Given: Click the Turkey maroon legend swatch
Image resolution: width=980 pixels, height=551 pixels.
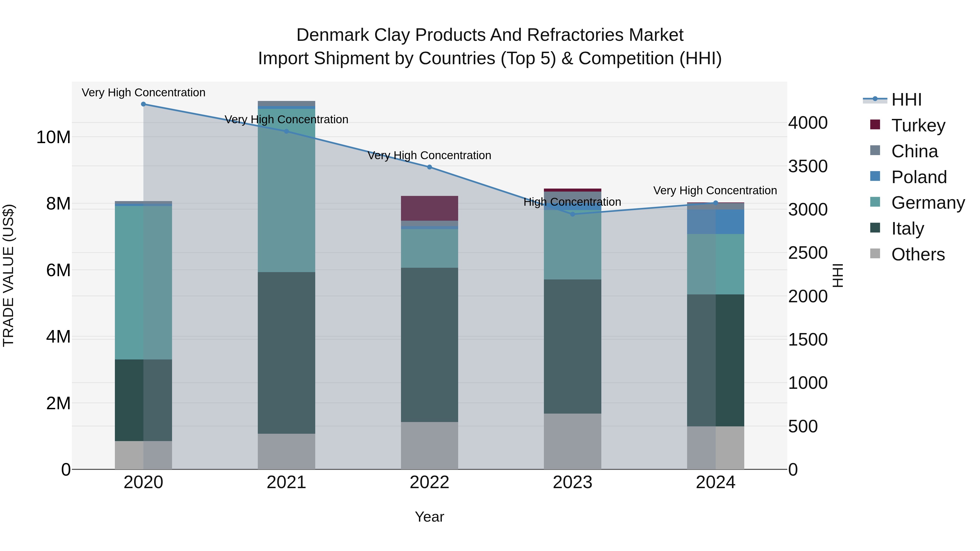Looking at the screenshot, I should click(875, 125).
